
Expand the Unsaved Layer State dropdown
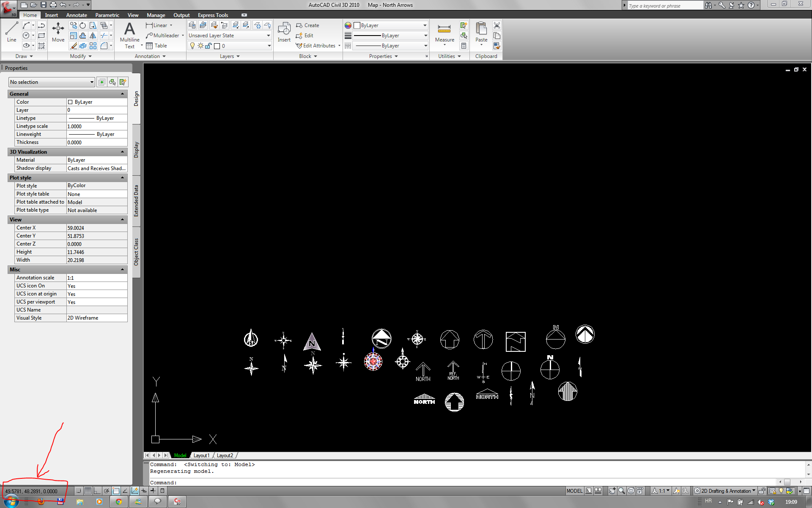(268, 36)
